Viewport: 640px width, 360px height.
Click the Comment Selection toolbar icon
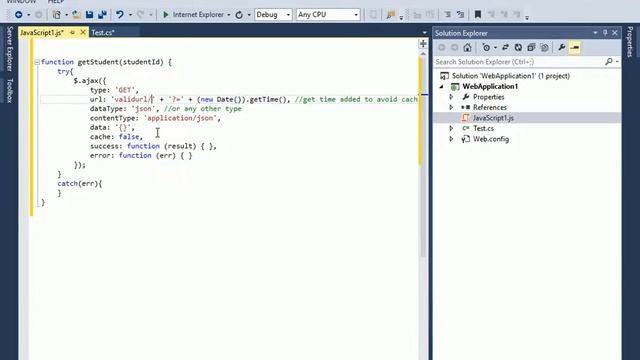[448, 15]
